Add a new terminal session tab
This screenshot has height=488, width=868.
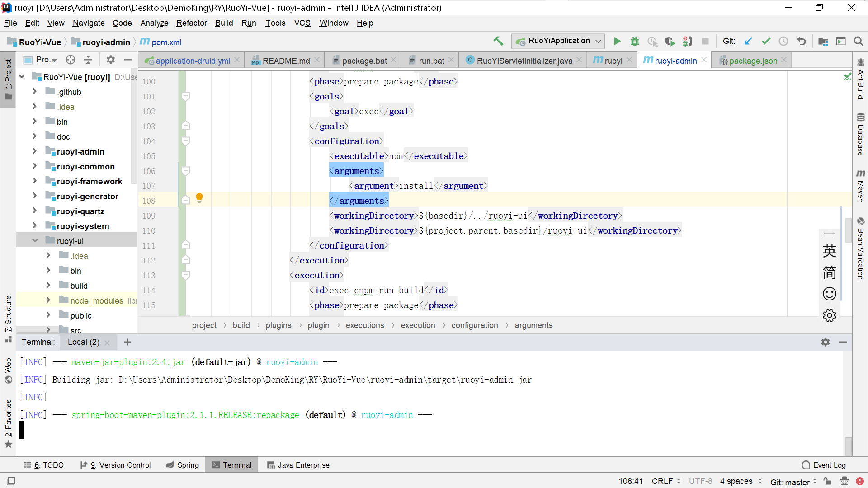(127, 342)
